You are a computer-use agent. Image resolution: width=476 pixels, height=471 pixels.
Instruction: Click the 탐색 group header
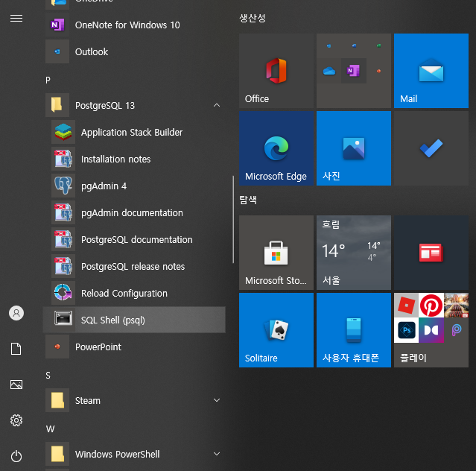(248, 200)
